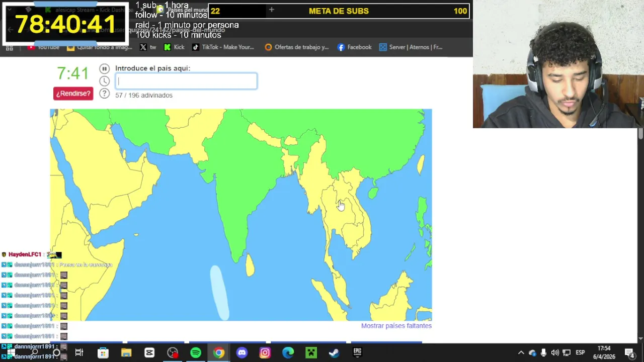644x362 pixels.
Task: Click the microphone tray icon
Action: [543, 353]
